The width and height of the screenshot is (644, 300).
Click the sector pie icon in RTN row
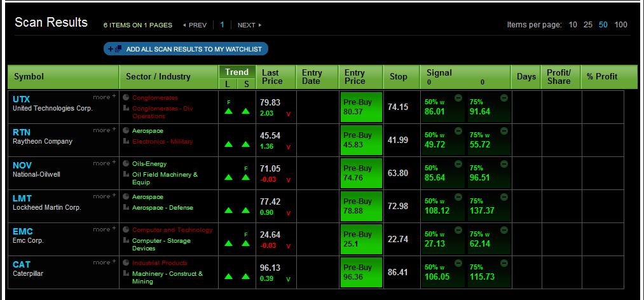[126, 130]
